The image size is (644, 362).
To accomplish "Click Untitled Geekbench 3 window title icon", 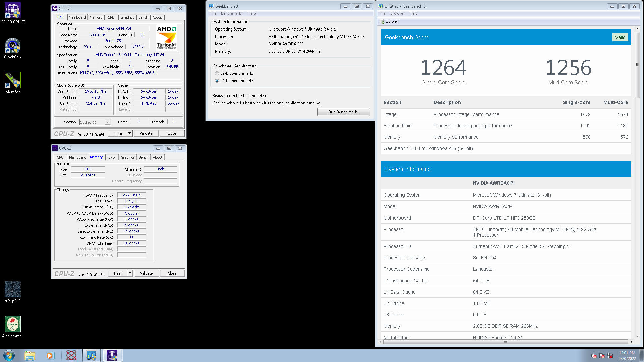I will (x=381, y=6).
